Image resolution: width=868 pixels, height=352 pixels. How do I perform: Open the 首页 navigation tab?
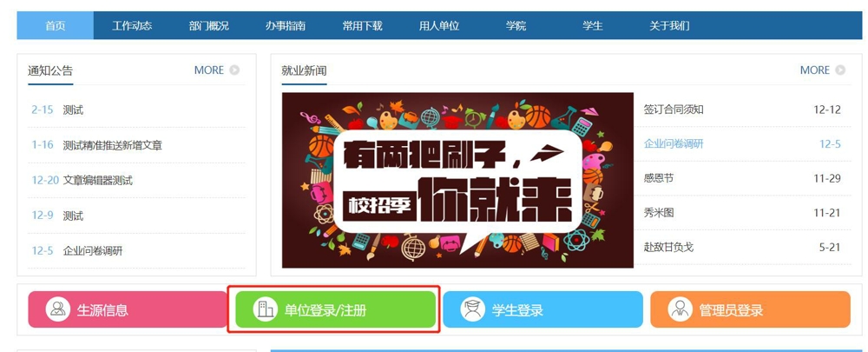[56, 25]
